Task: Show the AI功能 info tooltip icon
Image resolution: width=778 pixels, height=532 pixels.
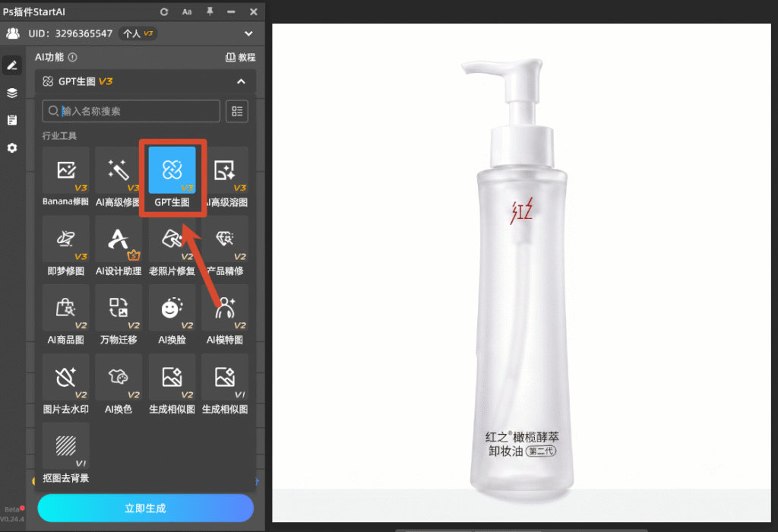Action: coord(72,57)
